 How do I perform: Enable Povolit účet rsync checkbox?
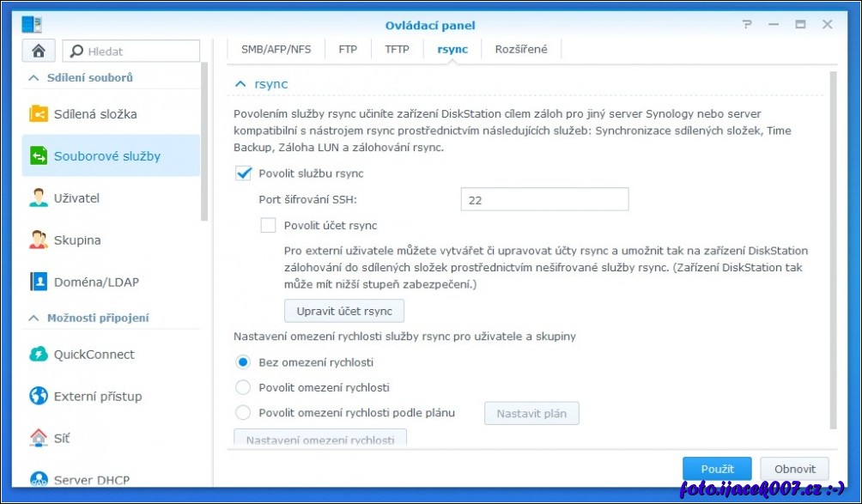coord(268,226)
